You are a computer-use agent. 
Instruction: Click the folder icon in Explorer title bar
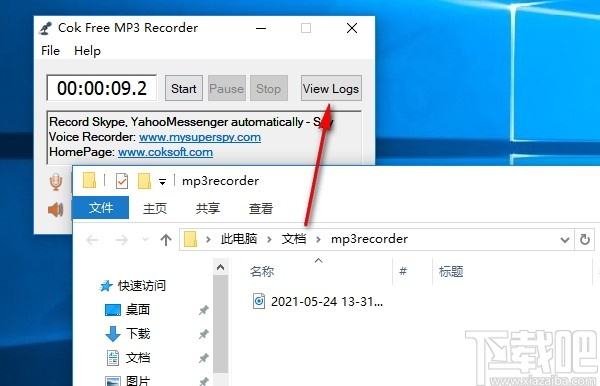(90, 180)
